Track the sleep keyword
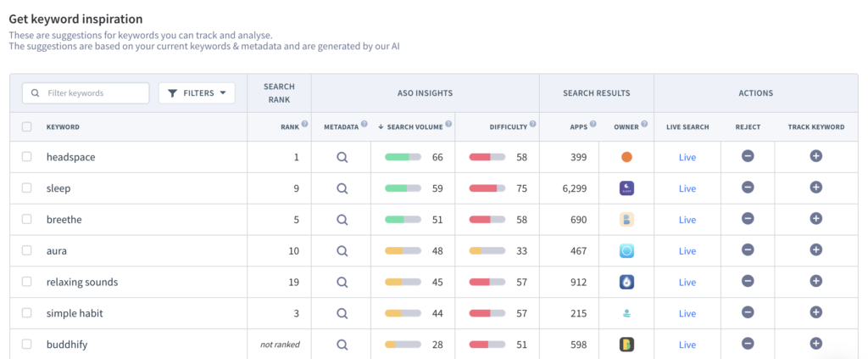868x359 pixels. point(815,188)
